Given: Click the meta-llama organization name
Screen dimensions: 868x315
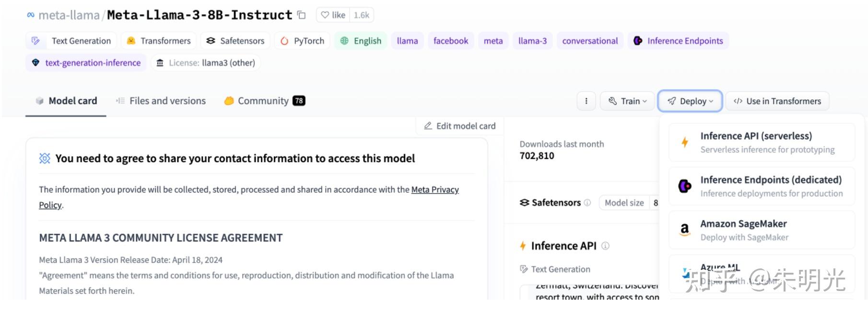Looking at the screenshot, I should [x=69, y=15].
